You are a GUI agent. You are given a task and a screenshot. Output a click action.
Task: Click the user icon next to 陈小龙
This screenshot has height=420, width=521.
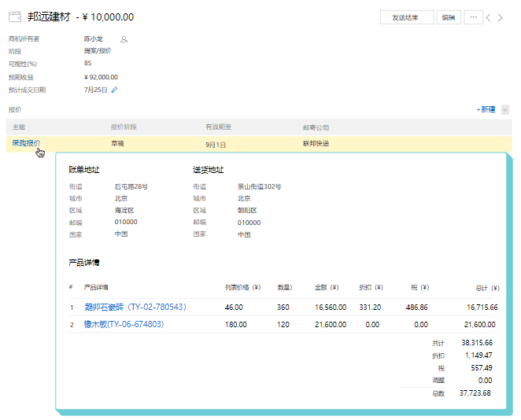click(x=124, y=39)
